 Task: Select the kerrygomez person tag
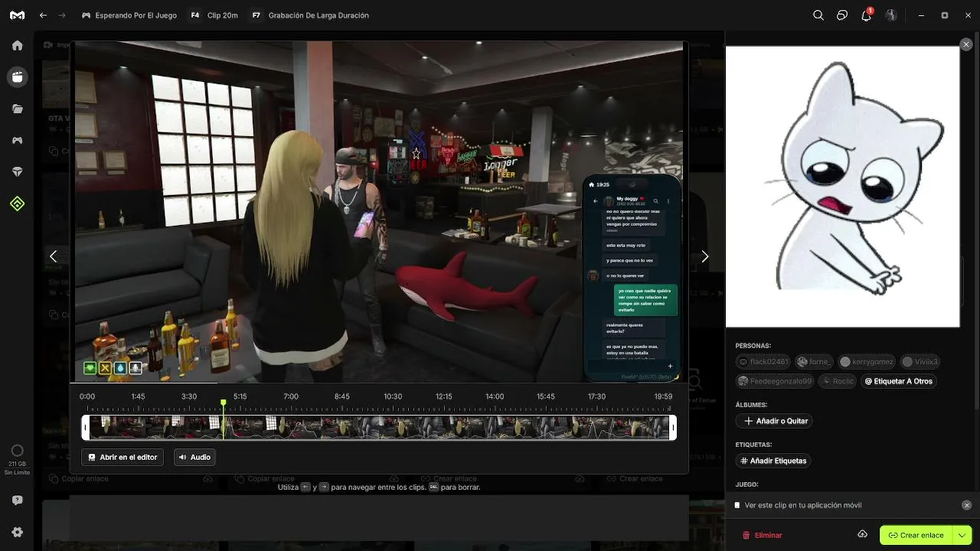pos(867,361)
